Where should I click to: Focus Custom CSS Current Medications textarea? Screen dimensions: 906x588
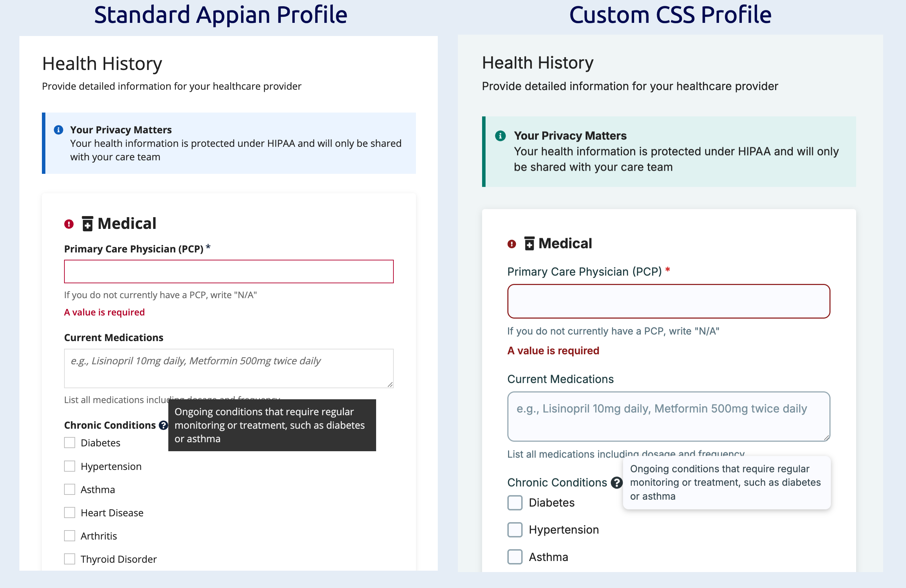click(668, 416)
